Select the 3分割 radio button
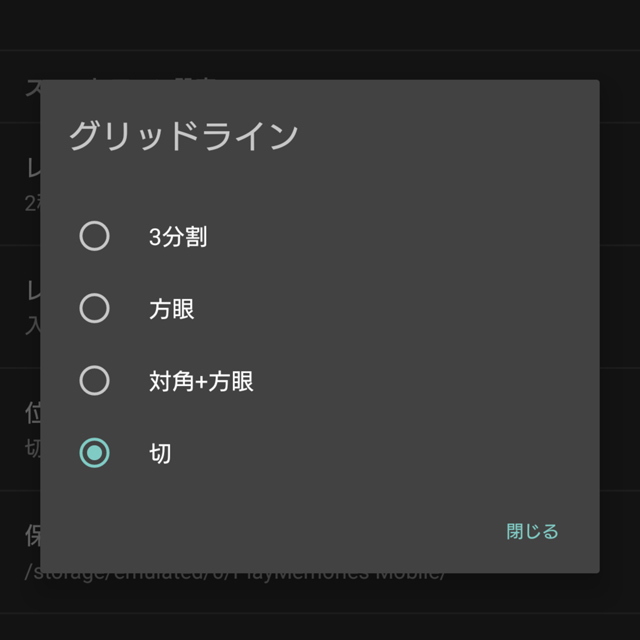This screenshot has height=640, width=640. pos(94,237)
